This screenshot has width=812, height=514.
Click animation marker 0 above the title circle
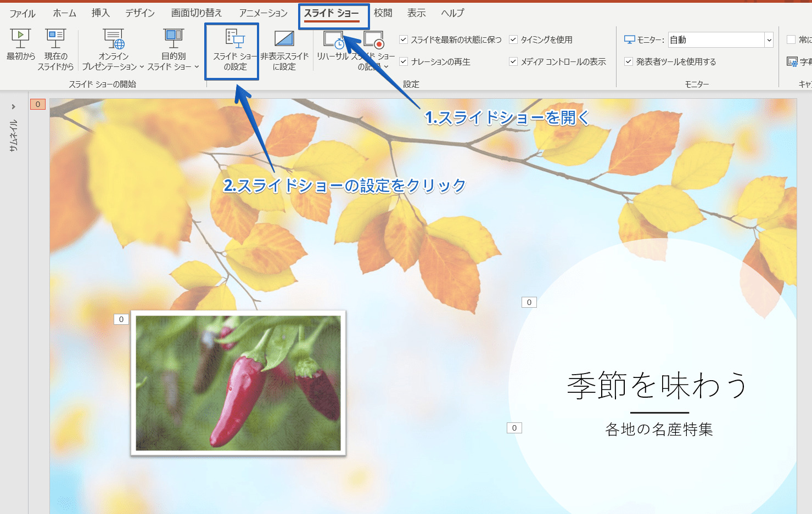tap(529, 302)
